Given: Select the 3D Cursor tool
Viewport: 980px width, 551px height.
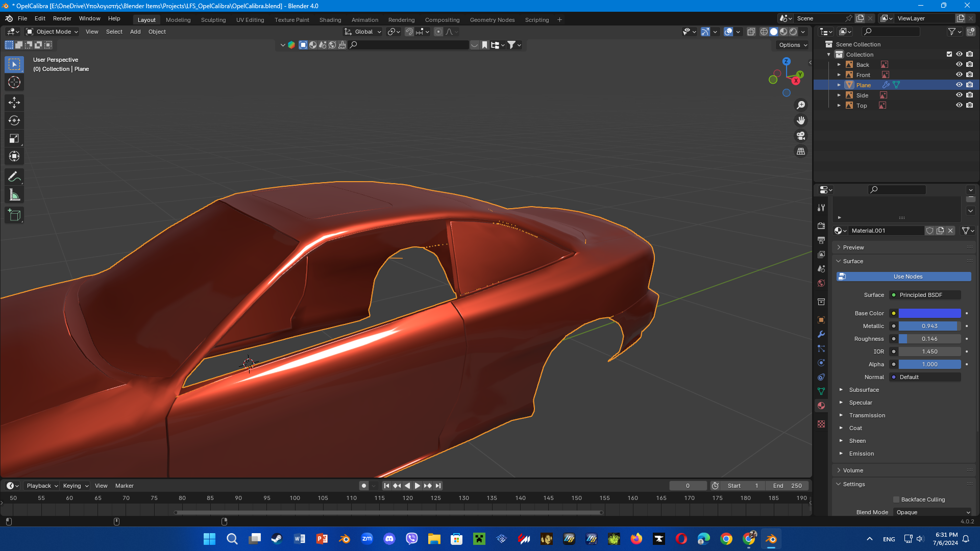Looking at the screenshot, I should click(14, 82).
